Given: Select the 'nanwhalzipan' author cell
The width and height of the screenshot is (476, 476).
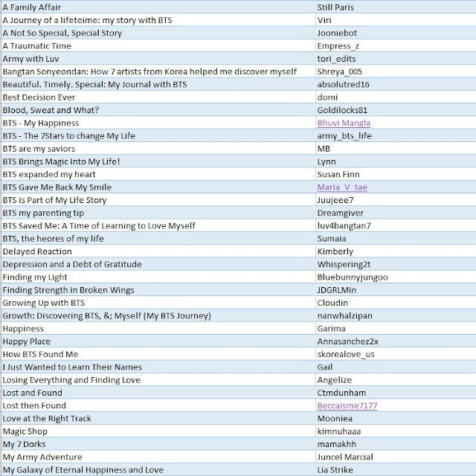Looking at the screenshot, I should [x=396, y=315].
